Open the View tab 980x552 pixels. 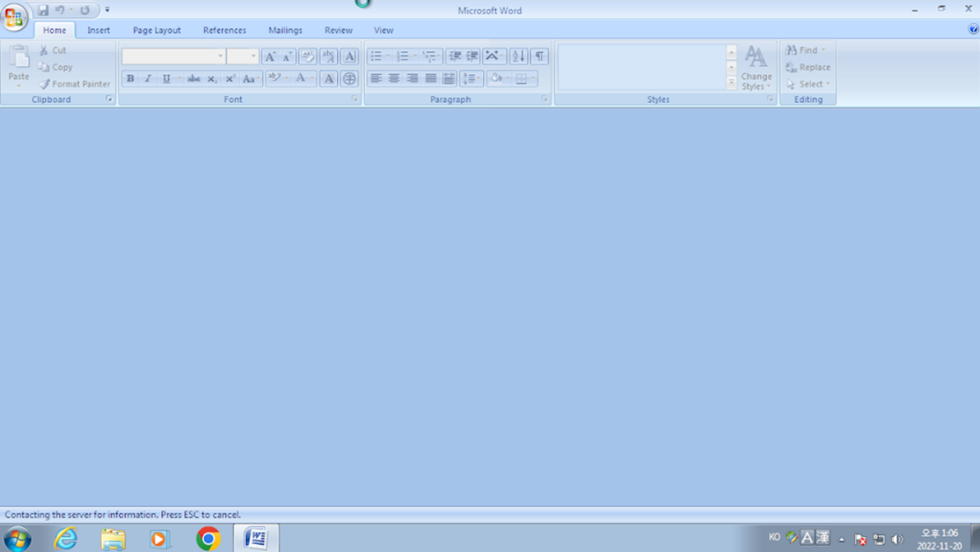[383, 30]
